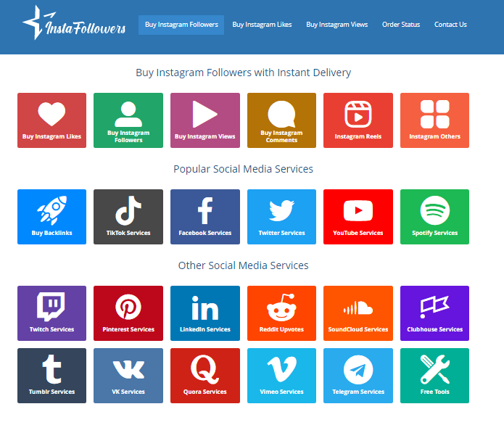Click the rocket Buy Backlinks tile

[x=51, y=217]
